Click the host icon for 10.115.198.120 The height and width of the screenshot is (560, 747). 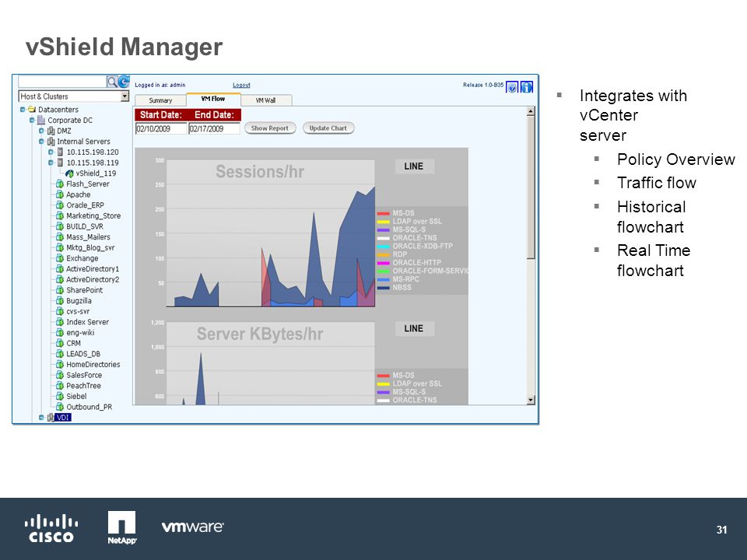[x=60, y=152]
